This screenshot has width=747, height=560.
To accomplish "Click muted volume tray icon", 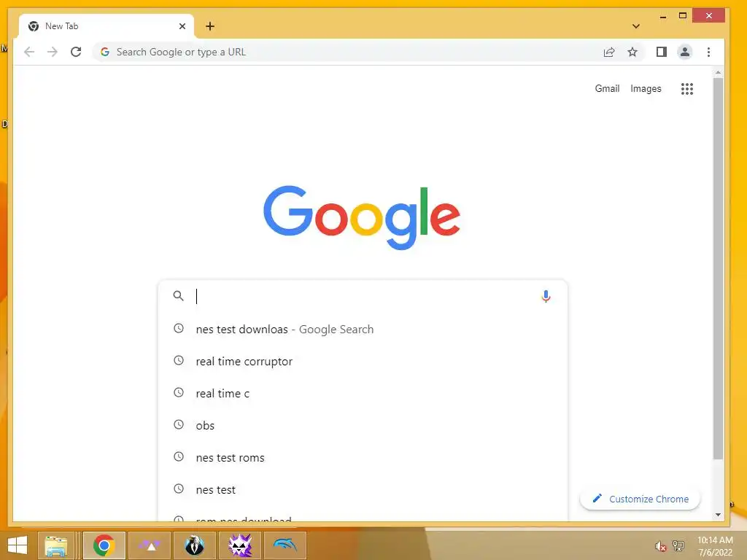I will coord(660,547).
